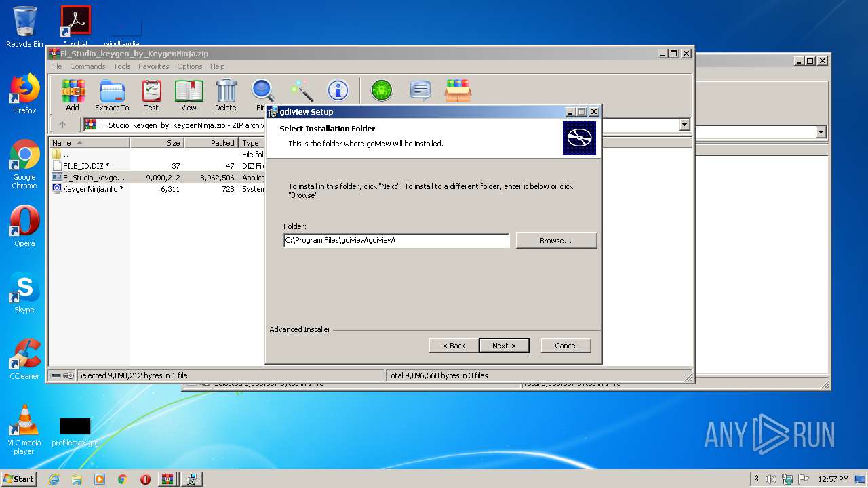Screen dimensions: 868x488
Task: Select FILE_ID.DIZ file row
Action: (x=157, y=166)
